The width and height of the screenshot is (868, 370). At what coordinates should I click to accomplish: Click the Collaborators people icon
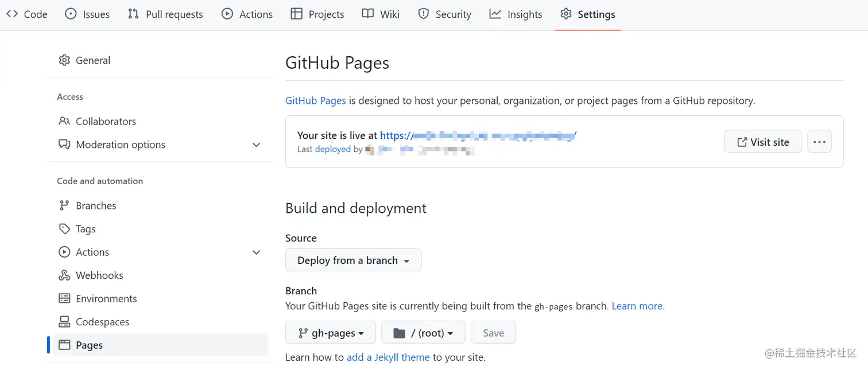64,121
